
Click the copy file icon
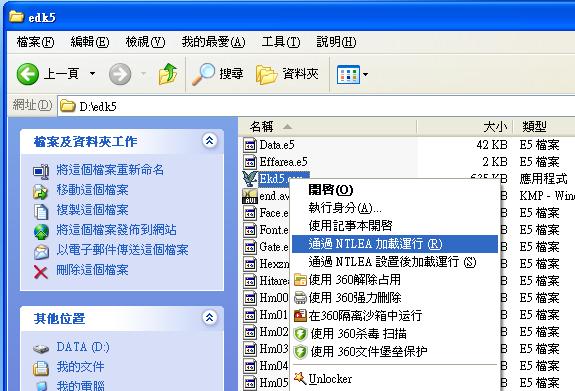[41, 211]
